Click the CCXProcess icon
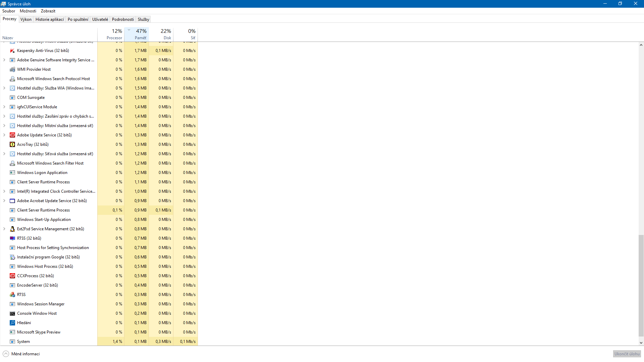This screenshot has width=644, height=362. pos(12,276)
